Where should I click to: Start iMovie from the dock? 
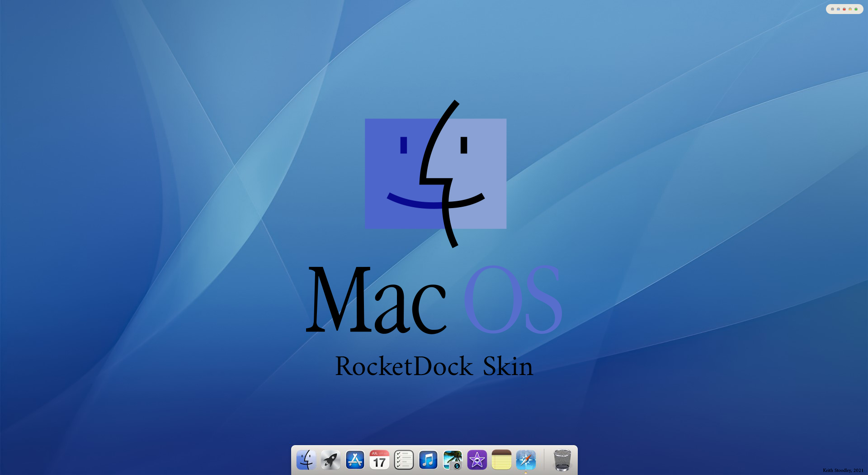point(477,460)
